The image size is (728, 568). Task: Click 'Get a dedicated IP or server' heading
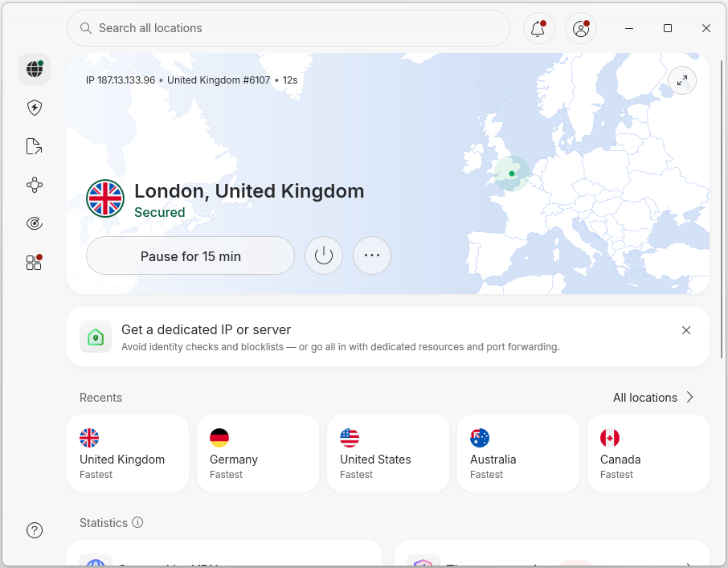tap(207, 330)
